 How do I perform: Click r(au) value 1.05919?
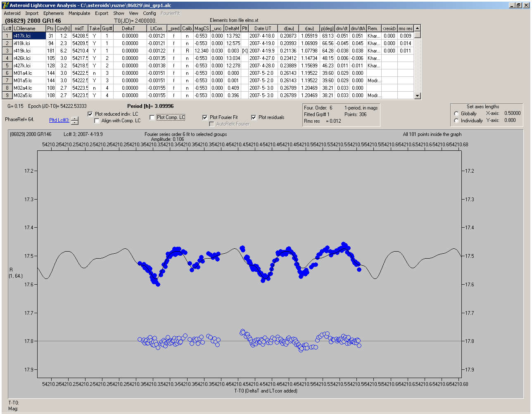point(309,36)
